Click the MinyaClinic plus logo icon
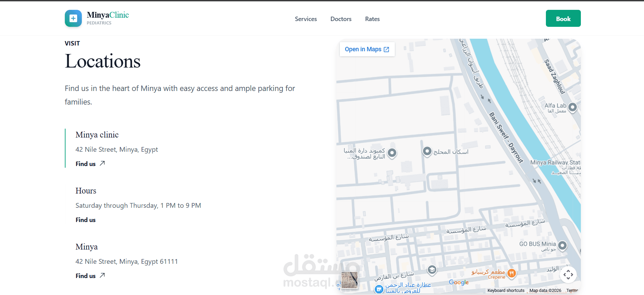644x295 pixels. (73, 18)
